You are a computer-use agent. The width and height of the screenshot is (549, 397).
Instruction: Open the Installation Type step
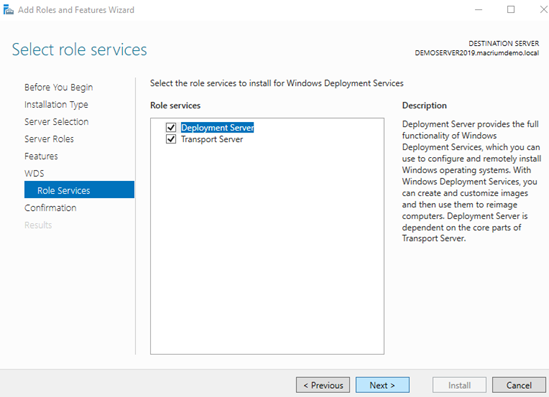pos(56,104)
